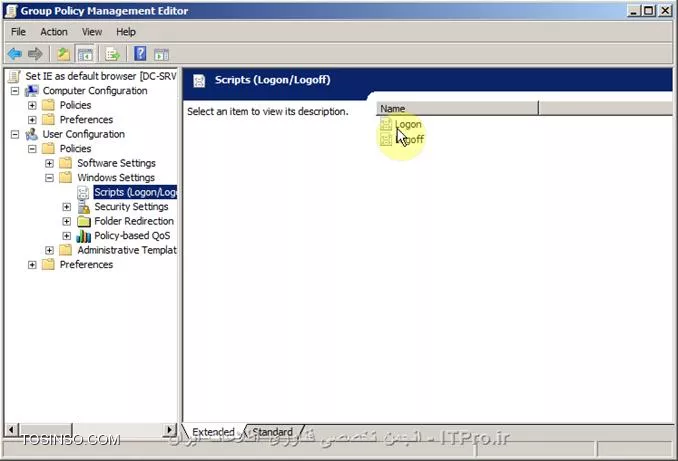Image resolution: width=678 pixels, height=461 pixels.
Task: Click the Name column header
Action: pos(457,109)
